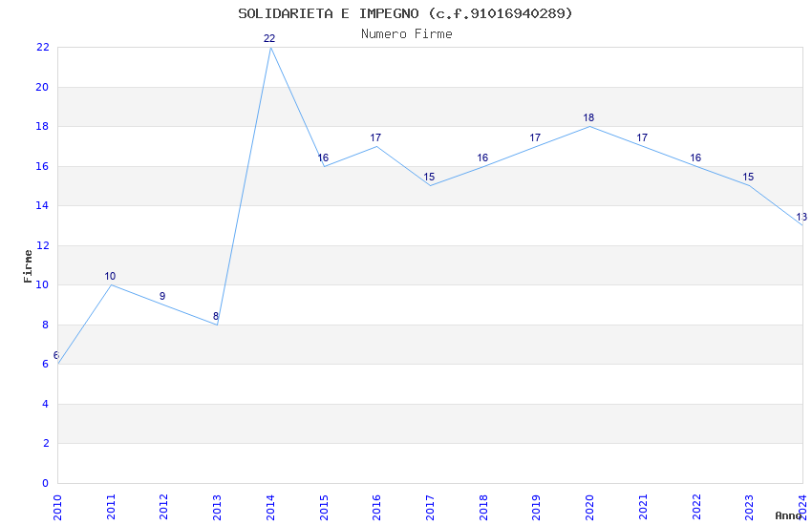
Task: Click the x-axis year 2015
Action: click(x=324, y=508)
